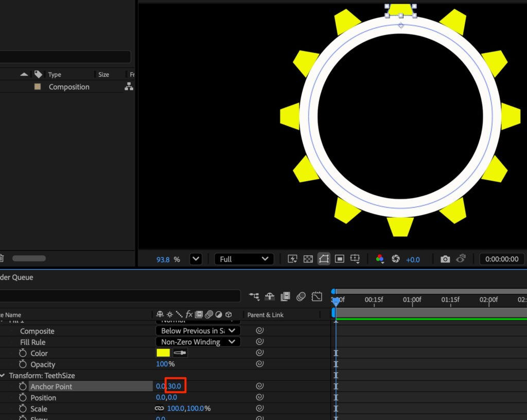Viewport: 527px width, 420px height.
Task: Click the Type column header
Action: (x=55, y=75)
